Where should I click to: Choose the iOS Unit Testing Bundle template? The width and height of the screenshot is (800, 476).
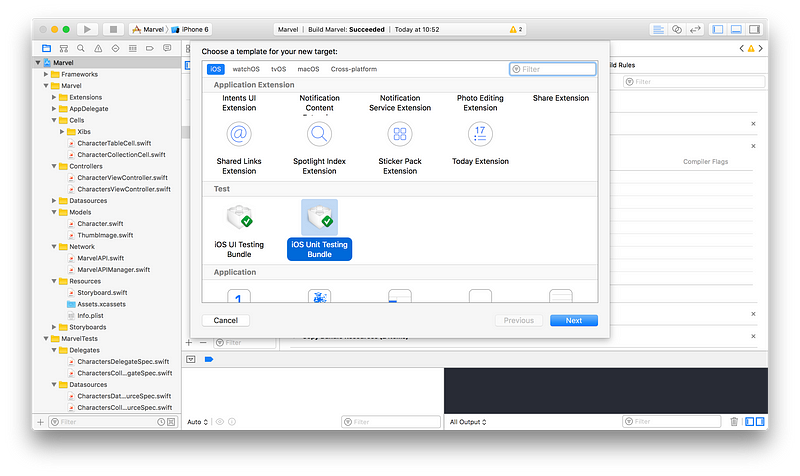pos(319,230)
